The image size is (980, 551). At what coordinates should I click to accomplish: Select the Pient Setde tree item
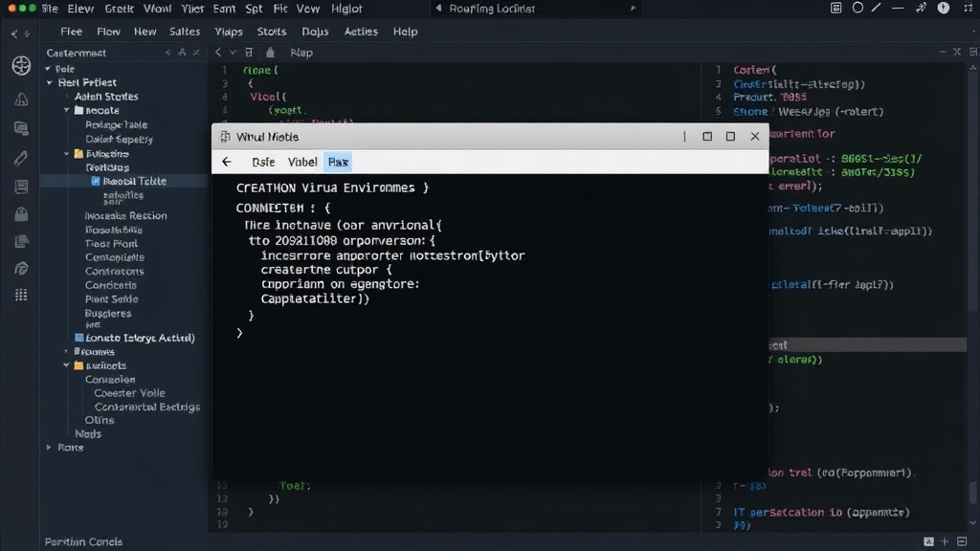111,299
